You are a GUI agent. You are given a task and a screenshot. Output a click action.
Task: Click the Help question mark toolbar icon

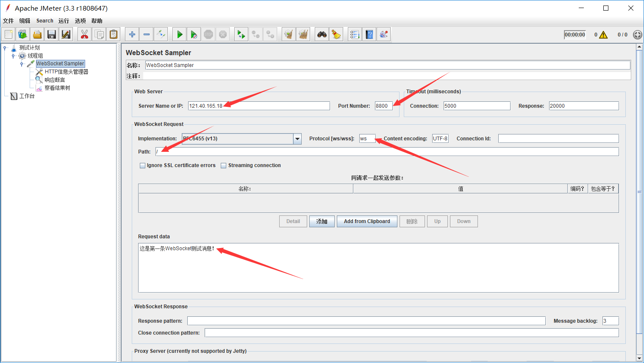click(369, 34)
